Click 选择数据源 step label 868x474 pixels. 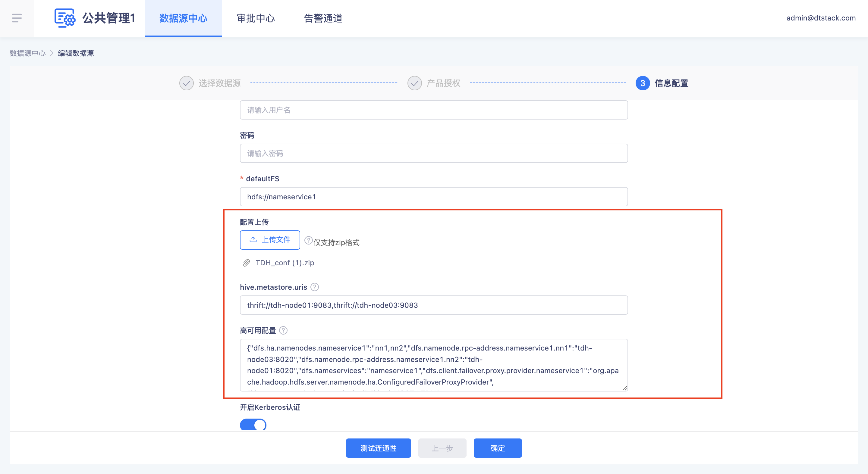[220, 83]
